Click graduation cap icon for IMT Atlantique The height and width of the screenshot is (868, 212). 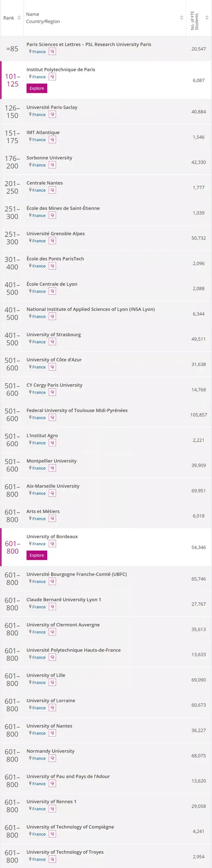coord(52,140)
